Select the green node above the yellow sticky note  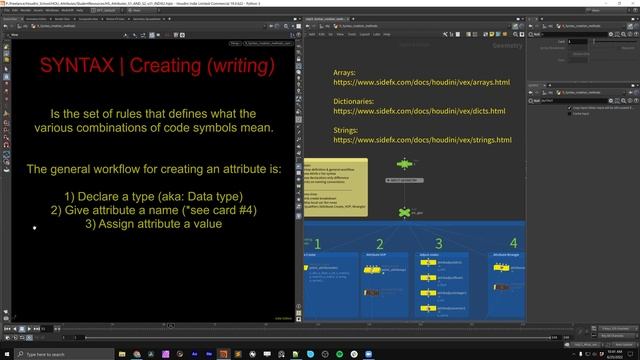(x=404, y=164)
